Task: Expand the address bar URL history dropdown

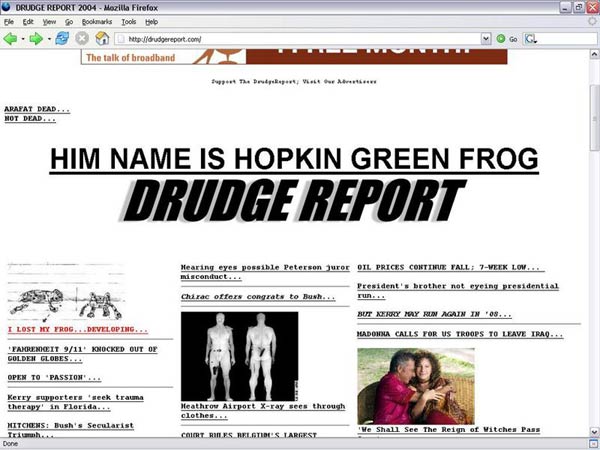Action: tap(486, 39)
